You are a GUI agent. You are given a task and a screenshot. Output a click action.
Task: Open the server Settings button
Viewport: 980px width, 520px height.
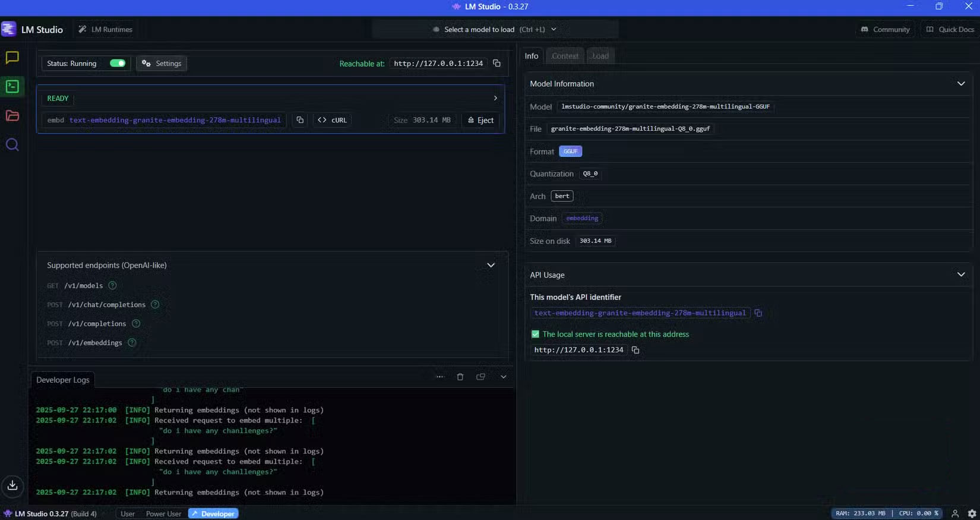[x=162, y=64]
